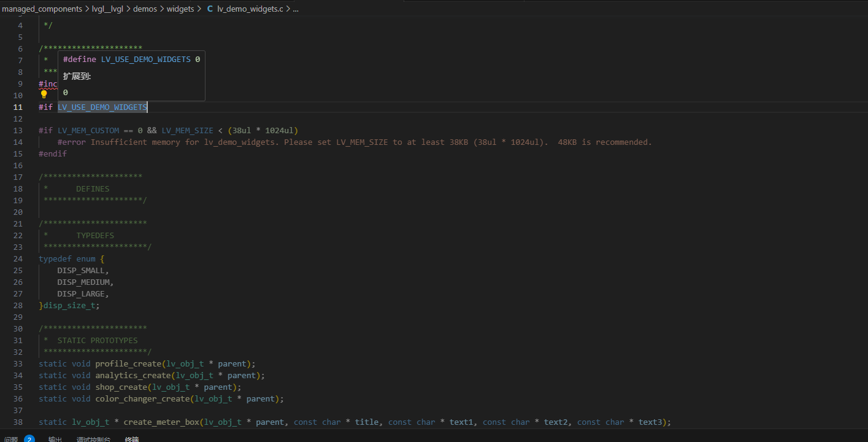Image resolution: width=868 pixels, height=442 pixels.
Task: Click the expanded value 0 in hover
Action: coord(66,93)
